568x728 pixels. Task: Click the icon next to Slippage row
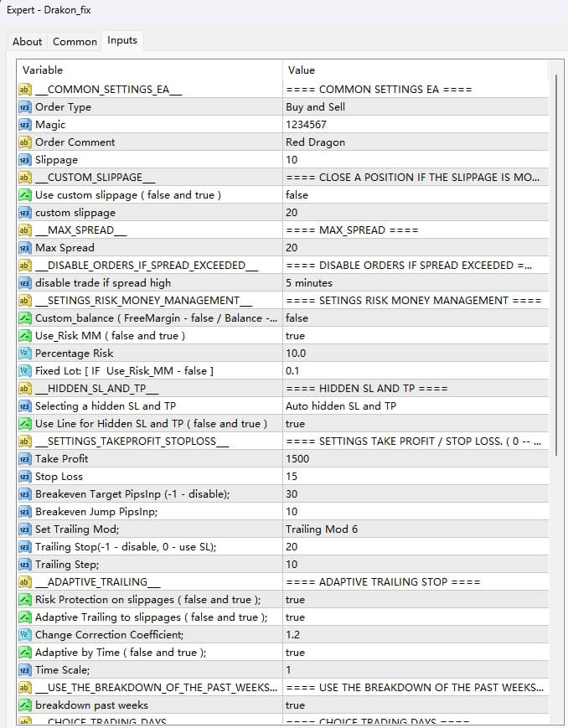[x=24, y=160]
